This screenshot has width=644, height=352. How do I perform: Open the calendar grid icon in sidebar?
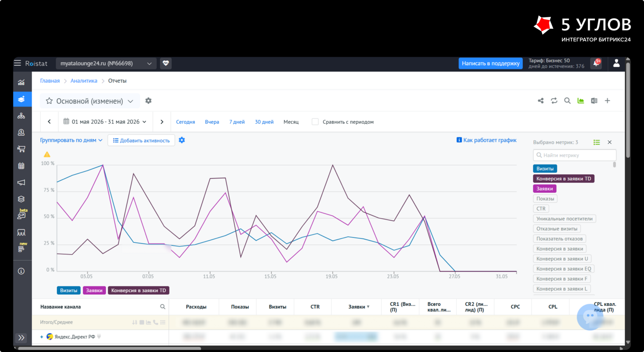click(21, 166)
